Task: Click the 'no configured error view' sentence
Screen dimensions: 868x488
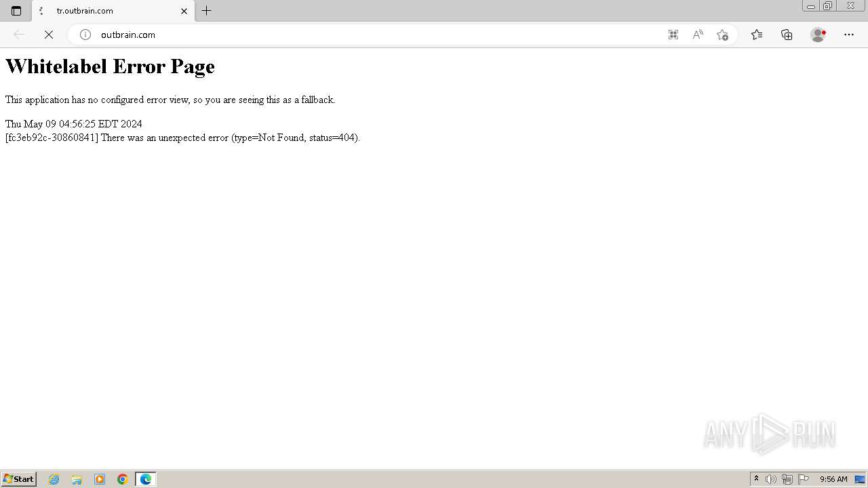Action: (x=170, y=100)
